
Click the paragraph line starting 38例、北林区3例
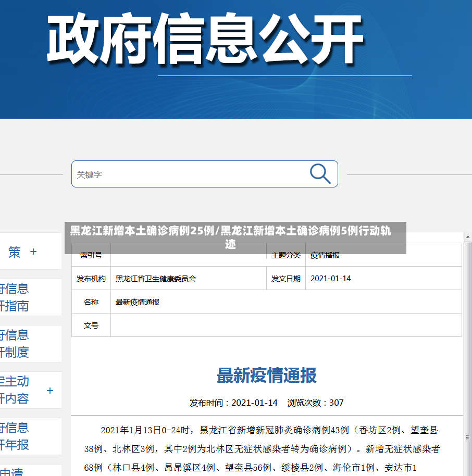pos(262,449)
